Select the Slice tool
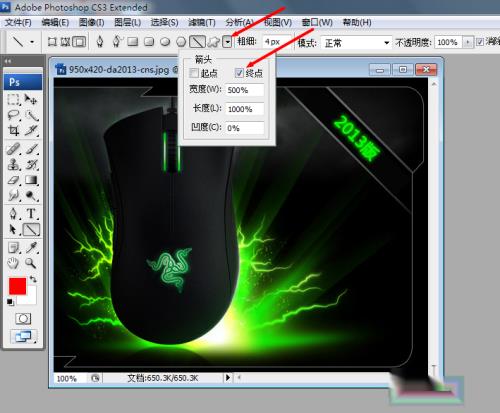Image resolution: width=500 pixels, height=413 pixels. click(x=31, y=131)
